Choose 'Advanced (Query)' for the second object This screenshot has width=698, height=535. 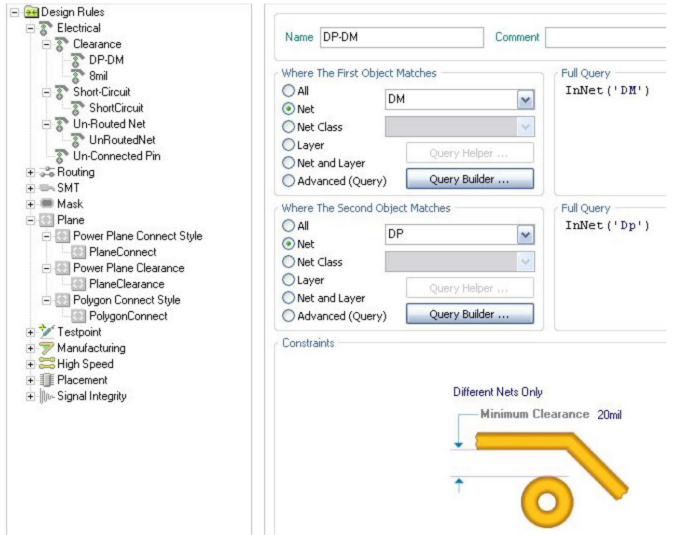click(x=289, y=316)
